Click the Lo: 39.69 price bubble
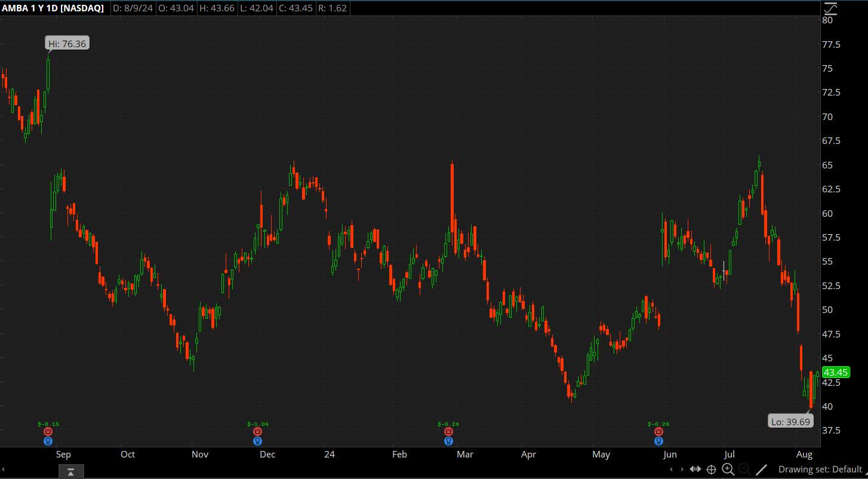This screenshot has height=479, width=868. tap(790, 422)
